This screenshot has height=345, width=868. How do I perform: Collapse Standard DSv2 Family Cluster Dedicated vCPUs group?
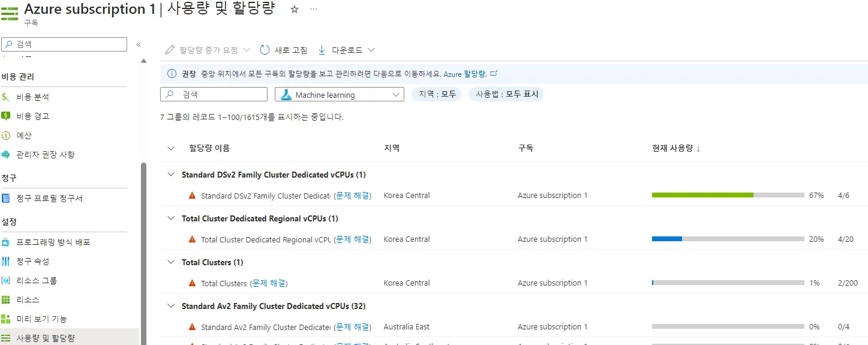pos(171,175)
